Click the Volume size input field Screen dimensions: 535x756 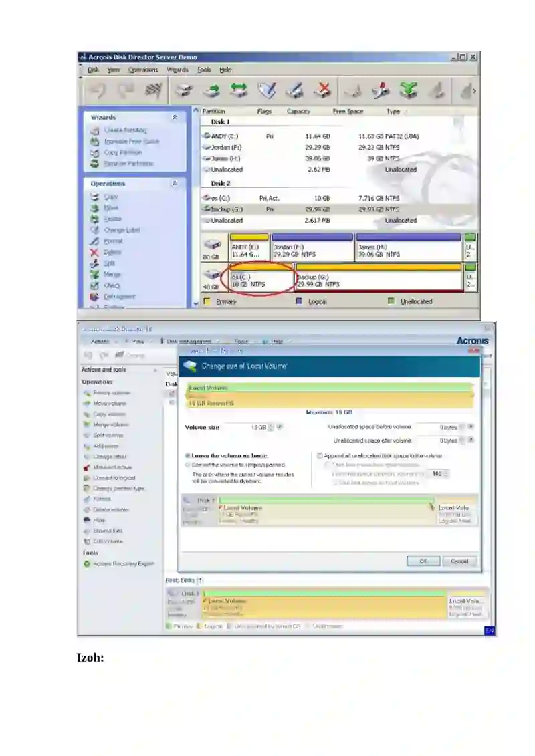pos(246,427)
